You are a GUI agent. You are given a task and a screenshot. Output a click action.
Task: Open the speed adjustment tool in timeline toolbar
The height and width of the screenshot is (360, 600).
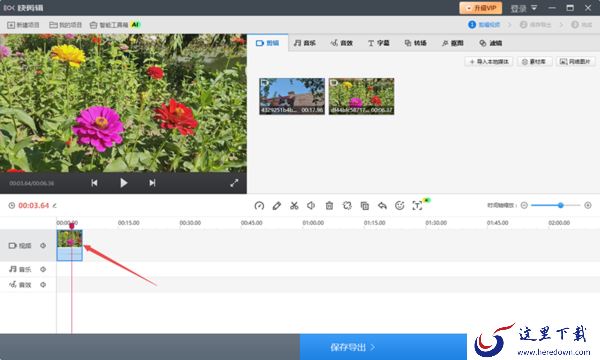coord(259,206)
